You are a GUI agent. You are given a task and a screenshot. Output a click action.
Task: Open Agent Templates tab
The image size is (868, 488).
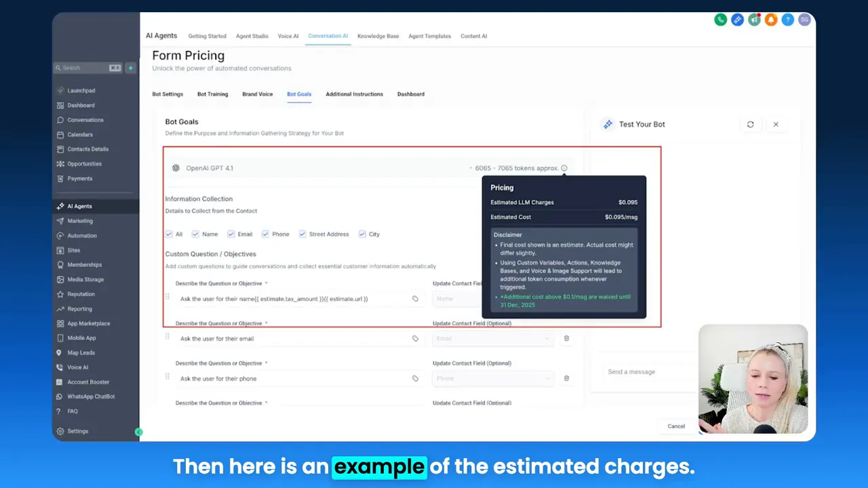pos(429,36)
